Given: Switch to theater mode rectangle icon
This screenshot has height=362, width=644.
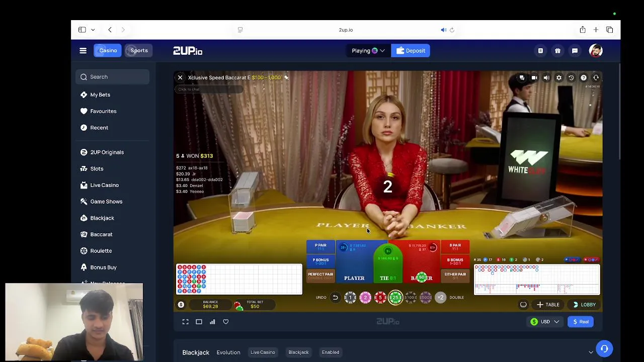Looking at the screenshot, I should [x=199, y=322].
